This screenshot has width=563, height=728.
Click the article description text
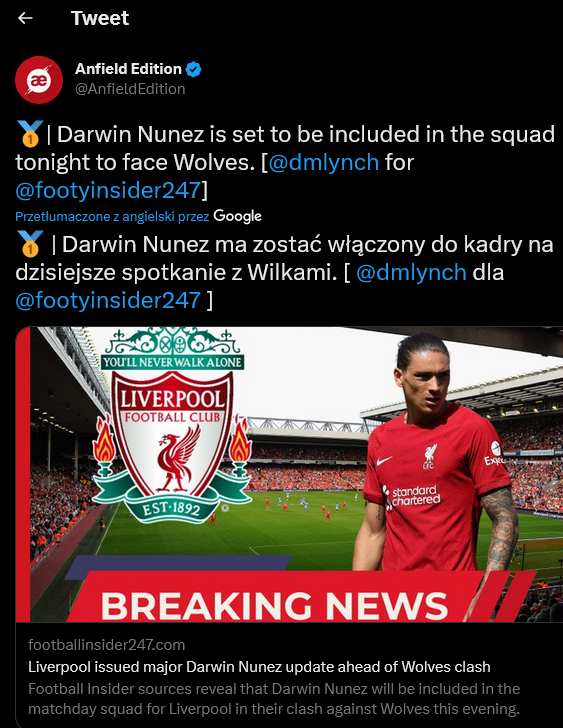274,698
